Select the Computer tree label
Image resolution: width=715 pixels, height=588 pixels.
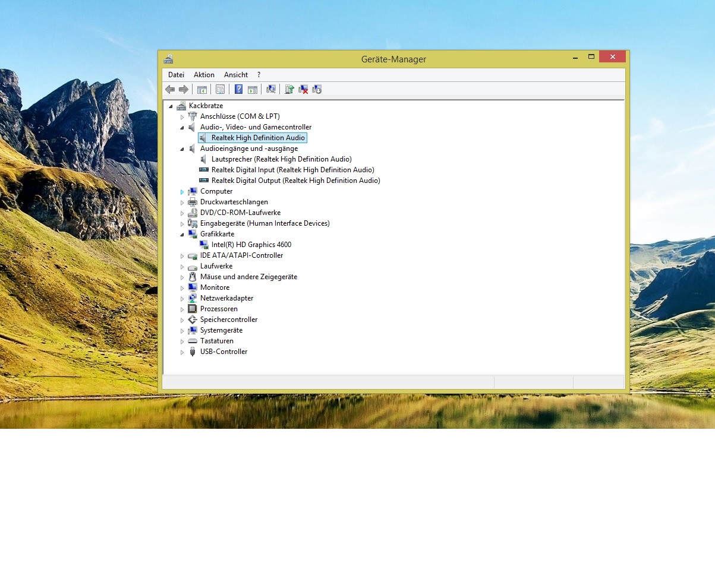(216, 191)
